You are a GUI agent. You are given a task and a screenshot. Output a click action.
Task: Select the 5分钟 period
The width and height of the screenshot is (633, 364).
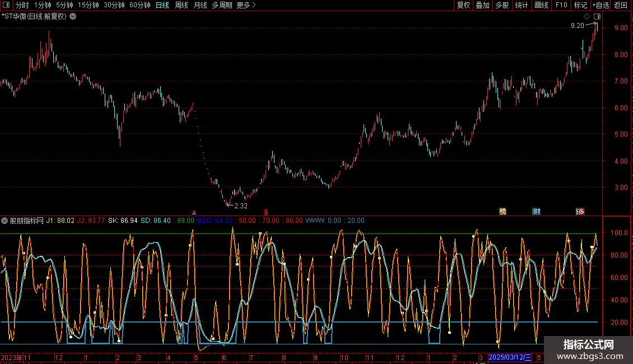point(64,5)
